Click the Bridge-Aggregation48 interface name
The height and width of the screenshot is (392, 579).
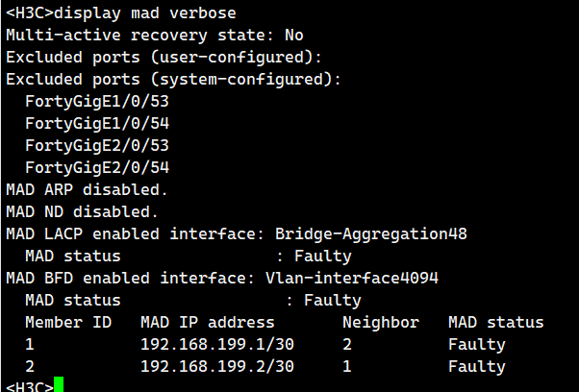click(x=370, y=233)
